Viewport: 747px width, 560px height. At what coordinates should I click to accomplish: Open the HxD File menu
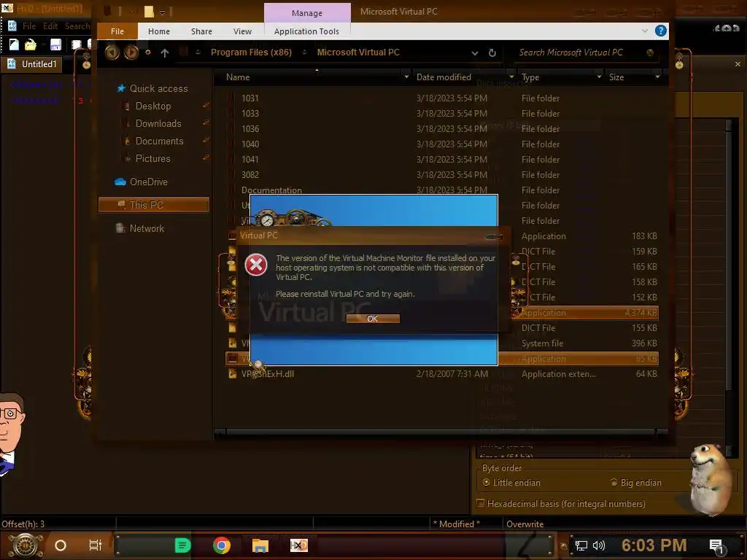29,26
